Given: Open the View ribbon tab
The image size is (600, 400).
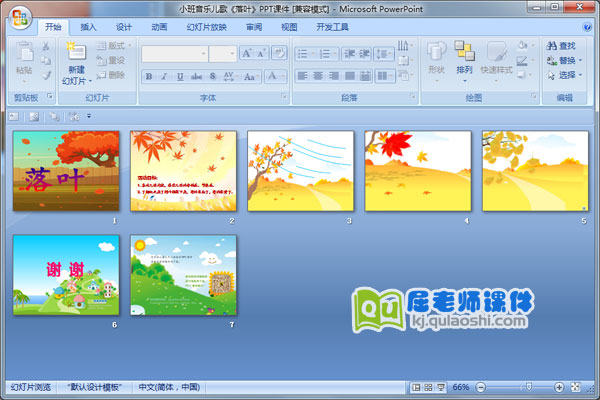Looking at the screenshot, I should (289, 27).
